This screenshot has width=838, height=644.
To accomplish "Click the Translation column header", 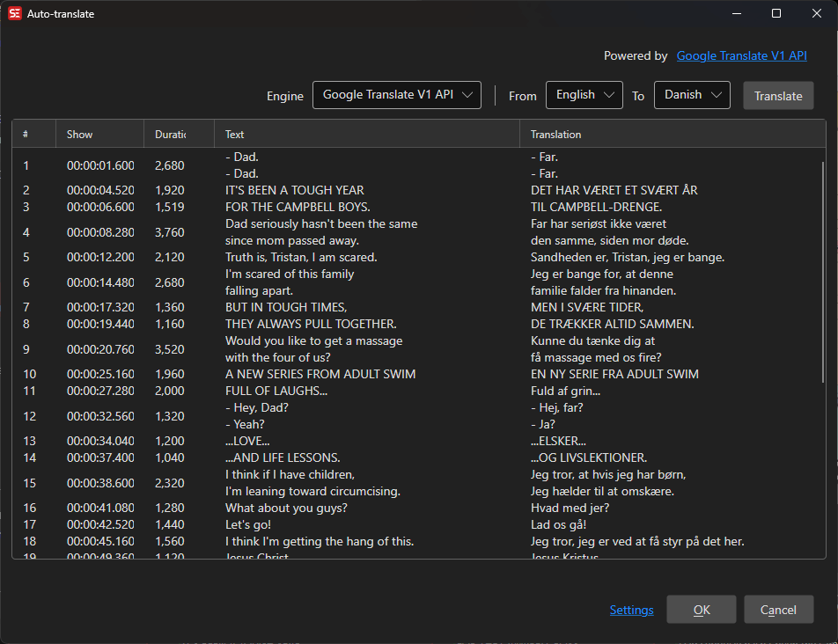I will click(x=673, y=135).
